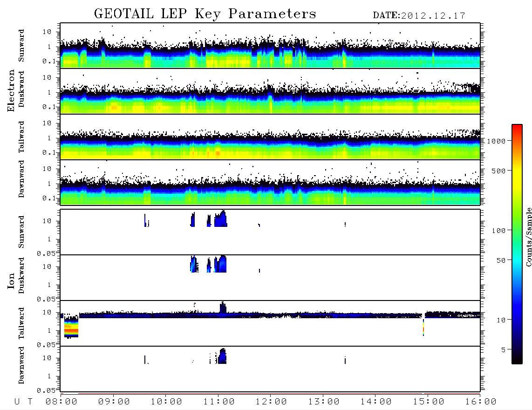Select the Electron 'Sunward' axis label

click(21, 46)
